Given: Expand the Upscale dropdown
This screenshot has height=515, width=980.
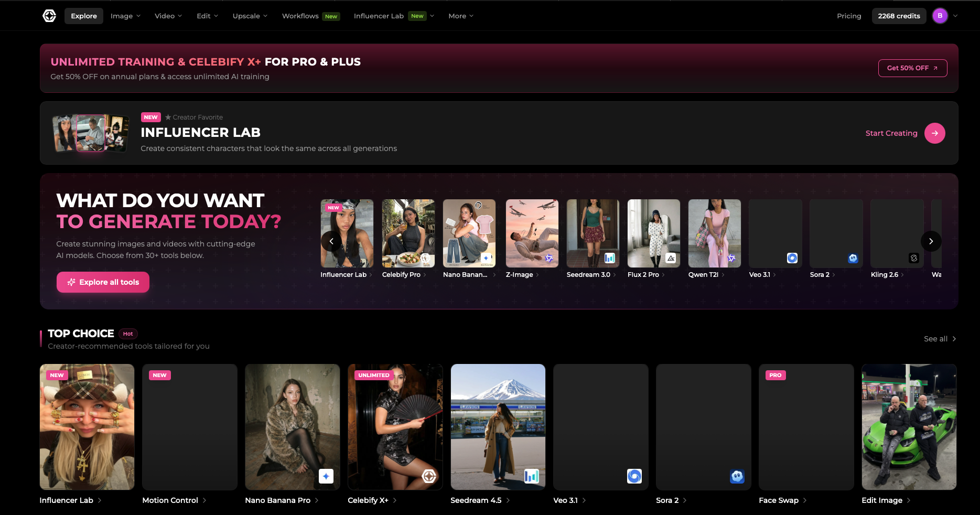Looking at the screenshot, I should [250, 16].
